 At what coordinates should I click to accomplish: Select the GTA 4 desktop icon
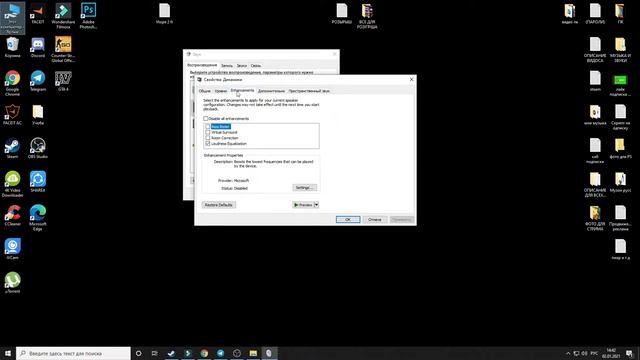tap(63, 81)
